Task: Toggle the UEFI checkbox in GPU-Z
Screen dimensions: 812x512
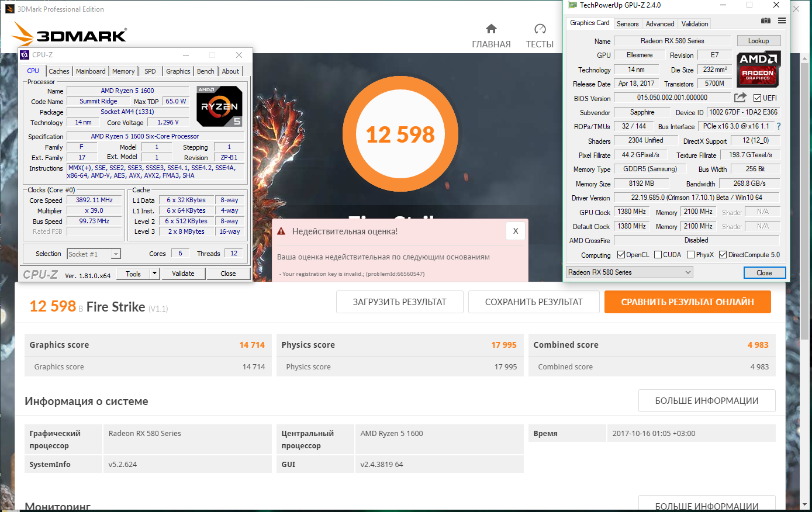Action: [x=758, y=98]
